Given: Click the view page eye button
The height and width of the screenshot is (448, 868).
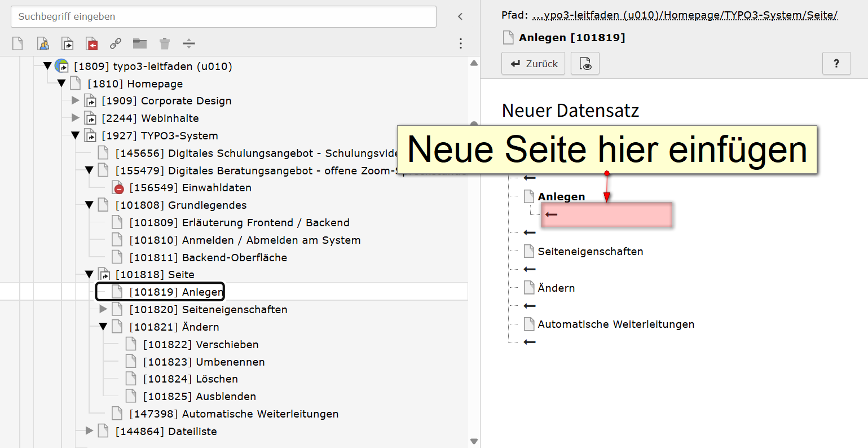Looking at the screenshot, I should [x=585, y=64].
